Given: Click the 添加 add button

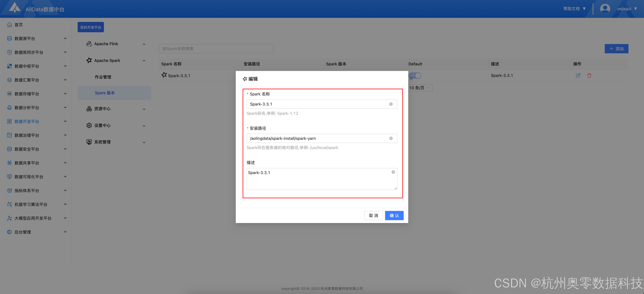Looking at the screenshot, I should (616, 49).
